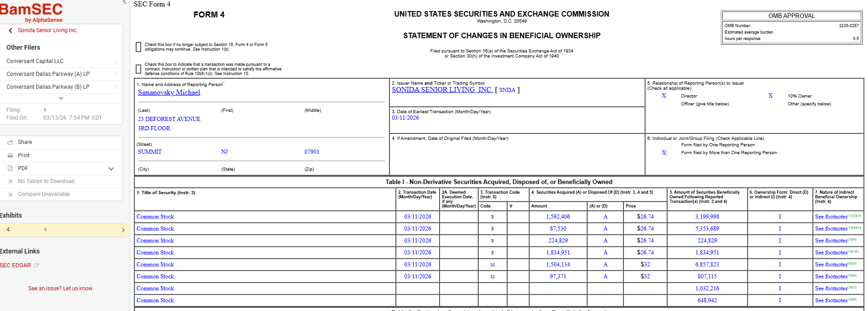Open Conversant Dallas Parkway (A) LP chevron
Viewport: 868px width, 311px height.
point(116,74)
